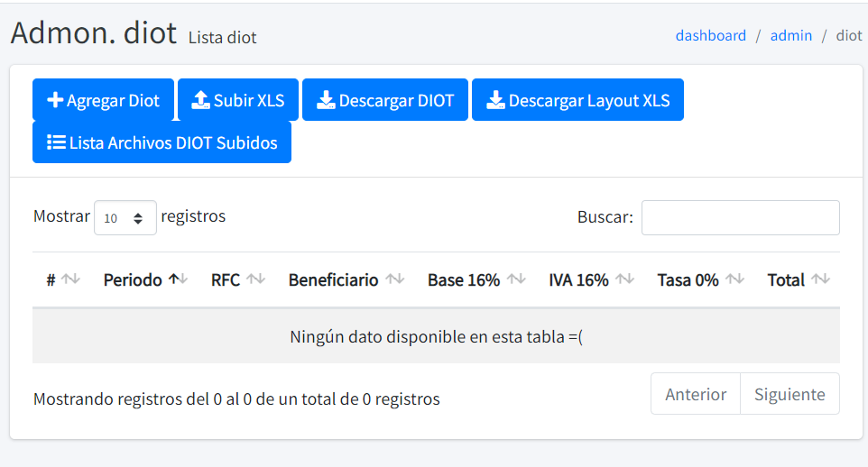Click sort arrows beside RFC column
The width and height of the screenshot is (868, 467).
coord(256,279)
